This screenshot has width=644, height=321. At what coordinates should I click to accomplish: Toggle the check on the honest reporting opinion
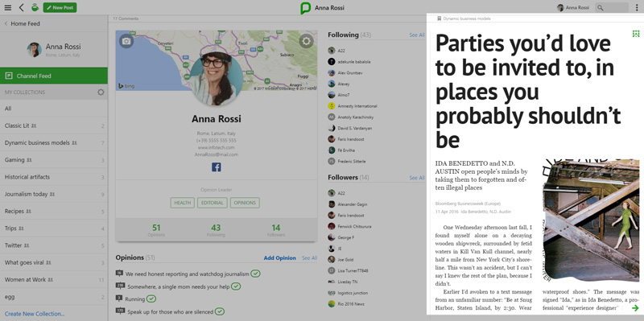coord(255,274)
